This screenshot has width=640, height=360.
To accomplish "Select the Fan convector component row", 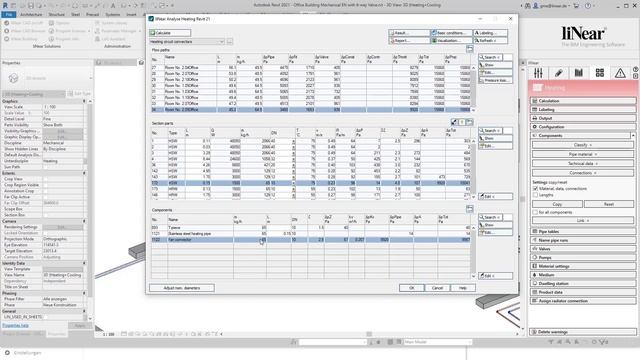I will tap(311, 240).
